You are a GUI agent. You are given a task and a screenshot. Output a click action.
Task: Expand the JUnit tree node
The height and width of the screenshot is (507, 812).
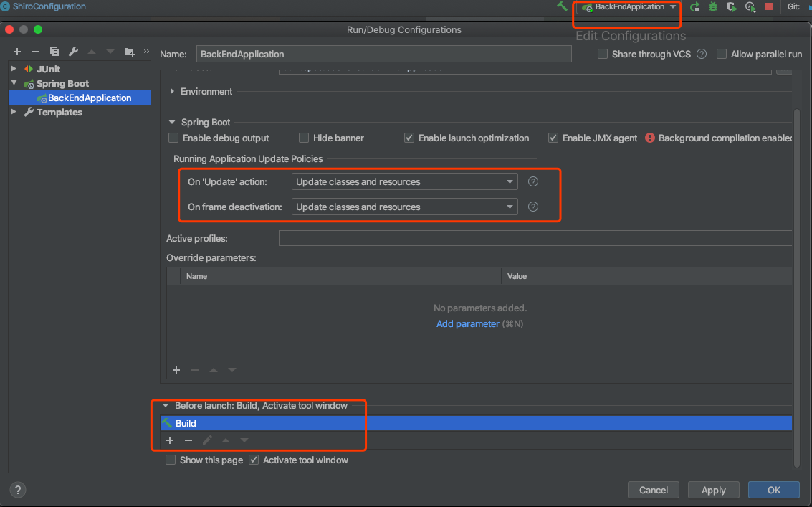coord(14,68)
